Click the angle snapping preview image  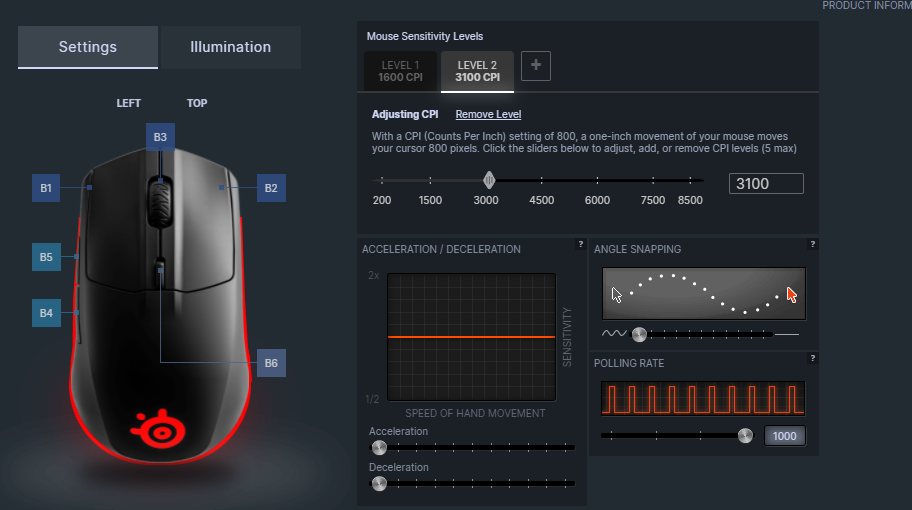[704, 294]
